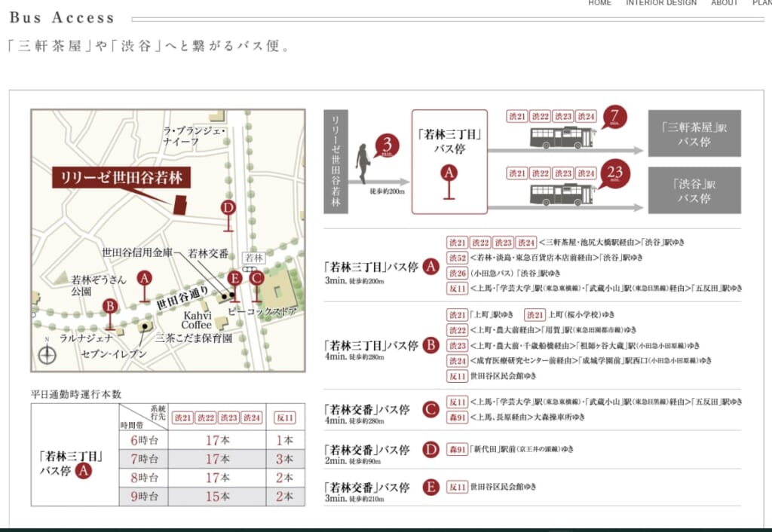Click the 森91 badge in stop D row
Image resolution: width=772 pixels, height=532 pixels.
(457, 449)
